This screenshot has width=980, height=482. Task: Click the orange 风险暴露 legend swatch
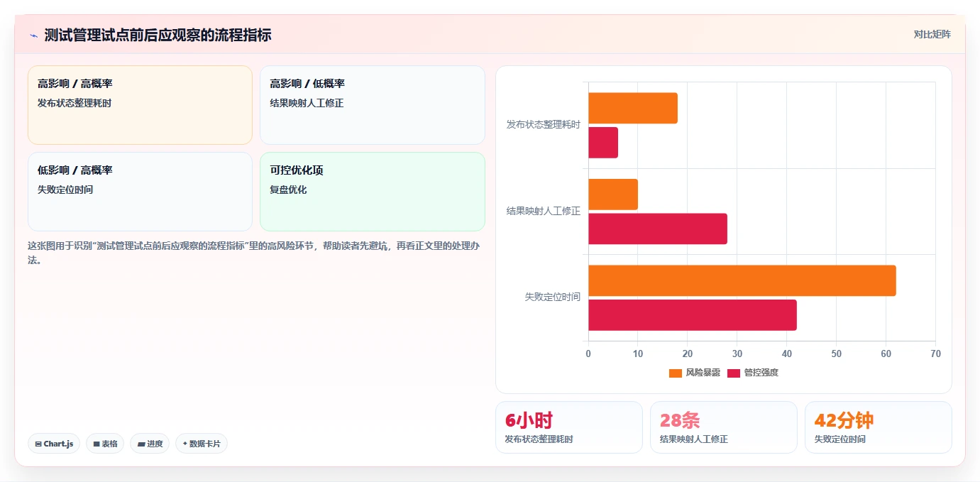pyautogui.click(x=676, y=373)
